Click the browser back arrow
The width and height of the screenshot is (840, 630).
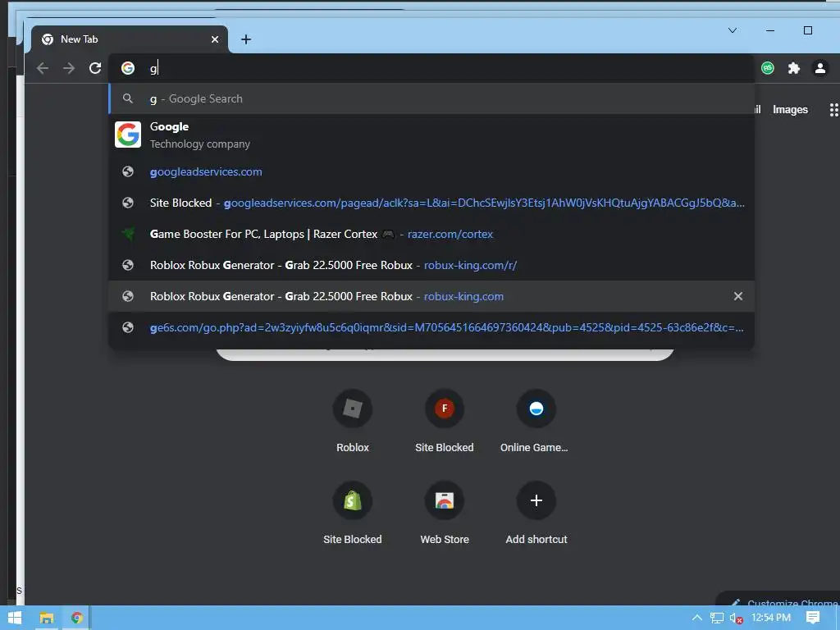point(43,68)
